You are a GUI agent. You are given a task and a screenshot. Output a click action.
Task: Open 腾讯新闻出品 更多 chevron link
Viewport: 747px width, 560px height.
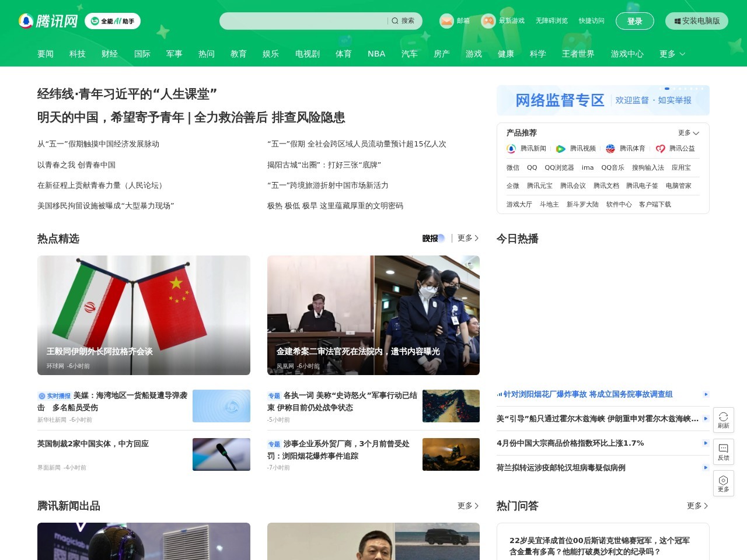tap(468, 506)
